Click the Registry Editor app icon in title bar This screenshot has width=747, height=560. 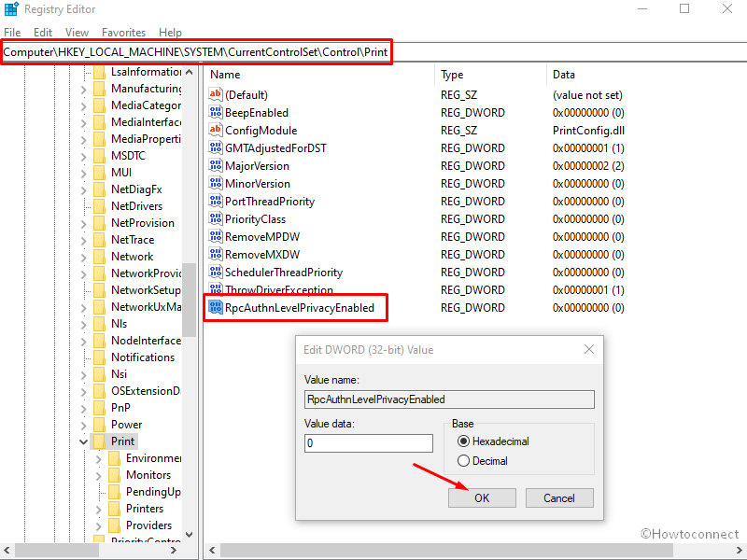(x=11, y=9)
